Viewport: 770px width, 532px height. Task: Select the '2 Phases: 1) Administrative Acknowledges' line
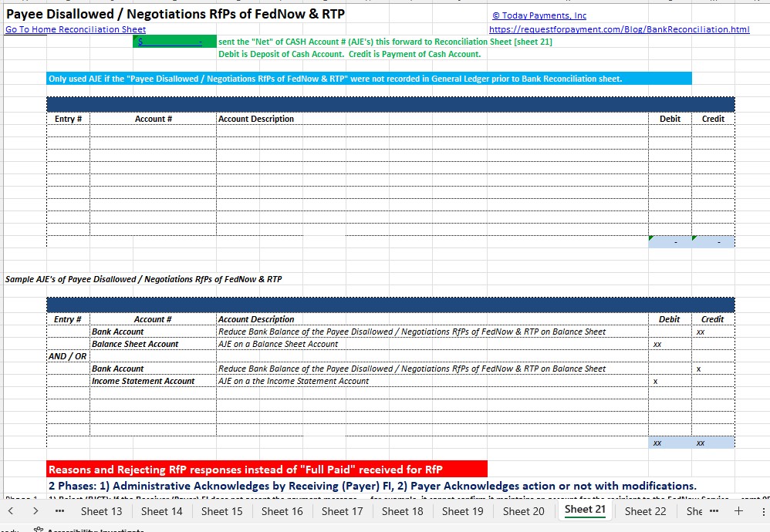pyautogui.click(x=372, y=486)
